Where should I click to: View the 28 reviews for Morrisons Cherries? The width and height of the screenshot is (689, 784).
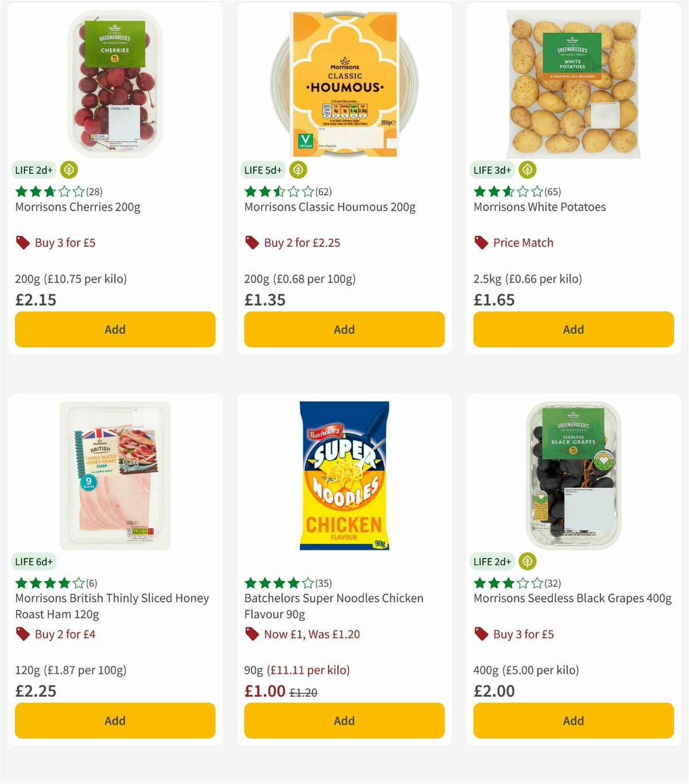94,192
